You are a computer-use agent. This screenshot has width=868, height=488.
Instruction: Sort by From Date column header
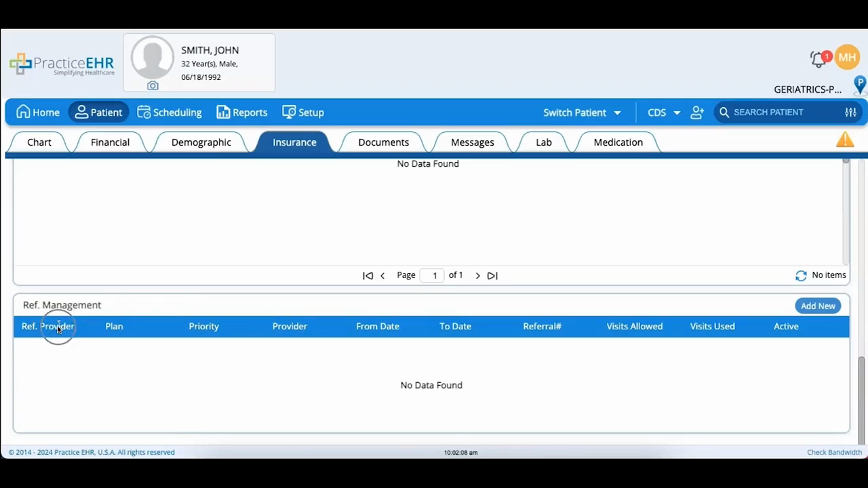(x=378, y=327)
